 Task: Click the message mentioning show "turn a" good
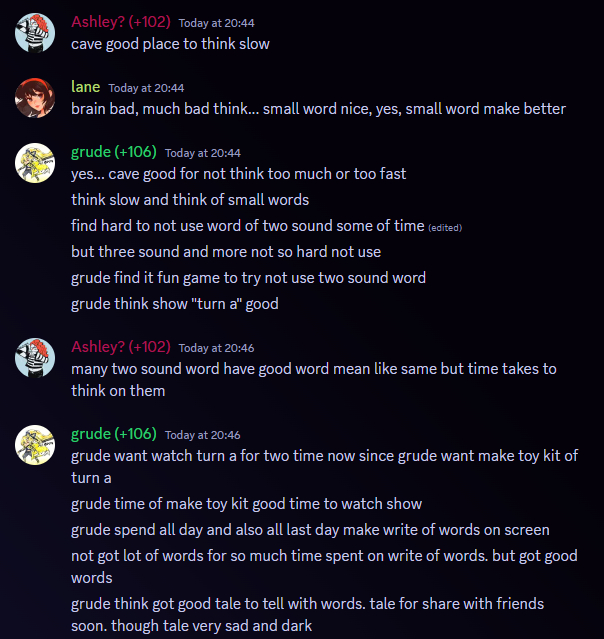coord(175,304)
